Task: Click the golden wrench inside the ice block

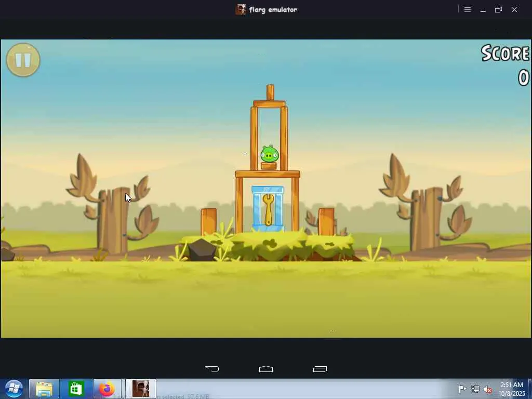Action: coord(268,210)
